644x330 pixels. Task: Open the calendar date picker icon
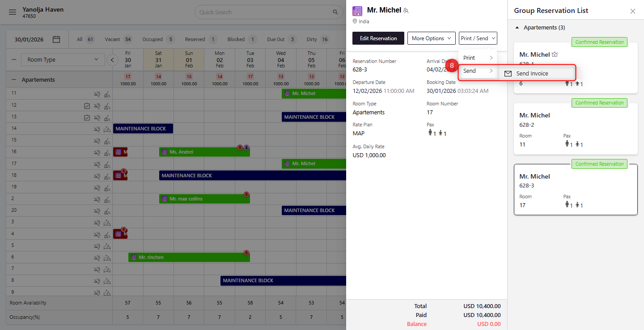56,39
